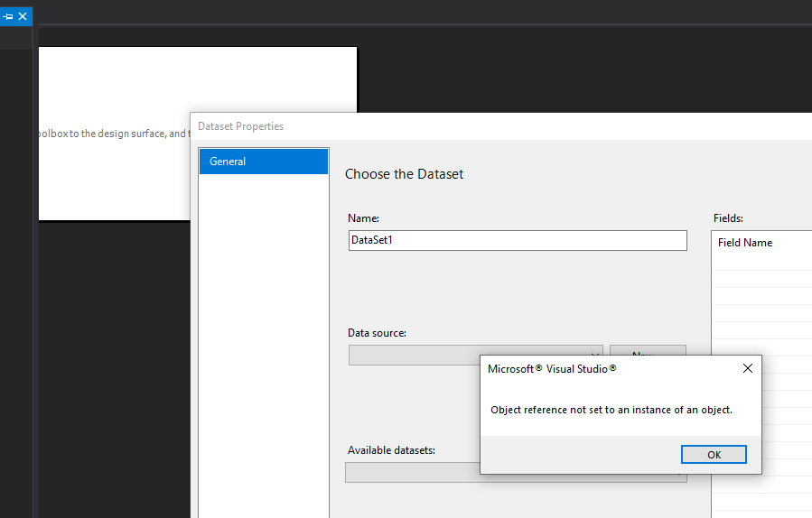The height and width of the screenshot is (518, 812).
Task: Click OK on the error dialog
Action: point(714,454)
